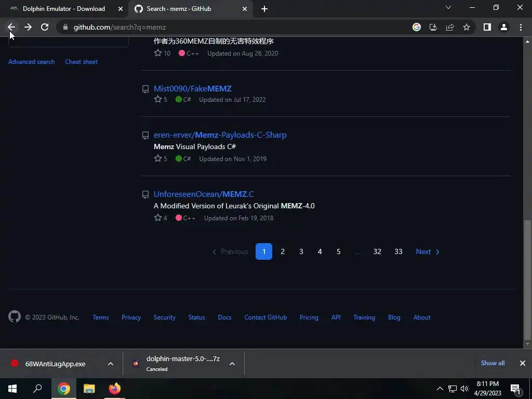Expand dolphin-master download options chevron

click(x=232, y=364)
